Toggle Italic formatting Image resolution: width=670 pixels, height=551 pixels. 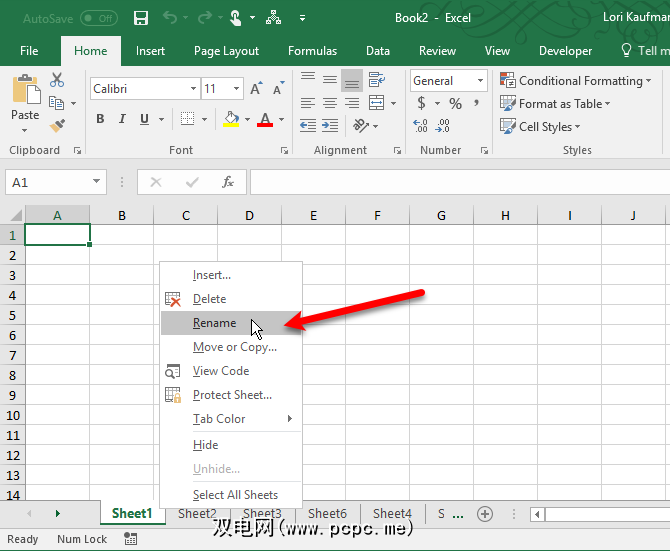pyautogui.click(x=123, y=119)
